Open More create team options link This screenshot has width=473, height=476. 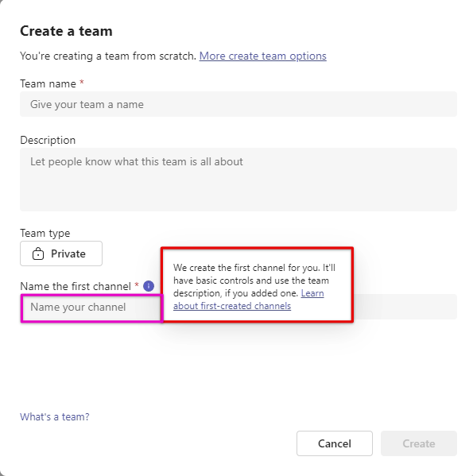[262, 56]
